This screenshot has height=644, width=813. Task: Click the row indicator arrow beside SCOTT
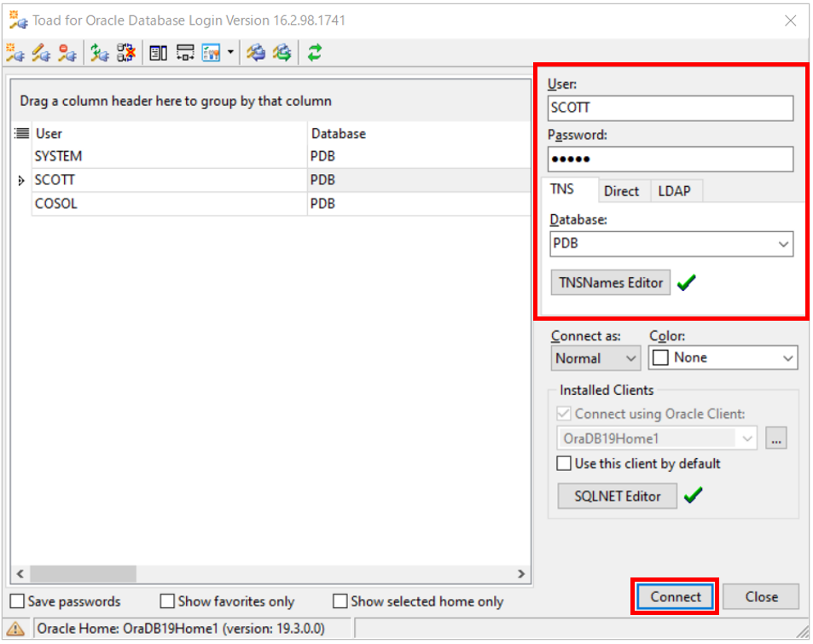click(20, 181)
